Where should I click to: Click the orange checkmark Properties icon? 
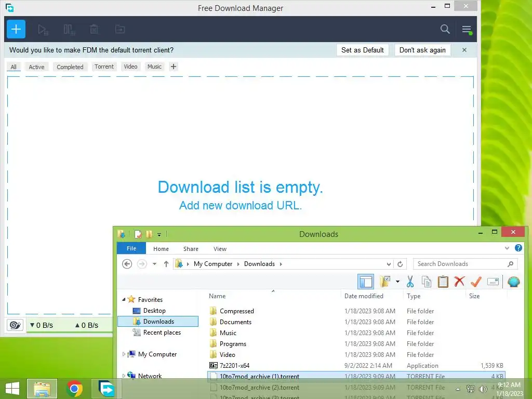(x=476, y=282)
